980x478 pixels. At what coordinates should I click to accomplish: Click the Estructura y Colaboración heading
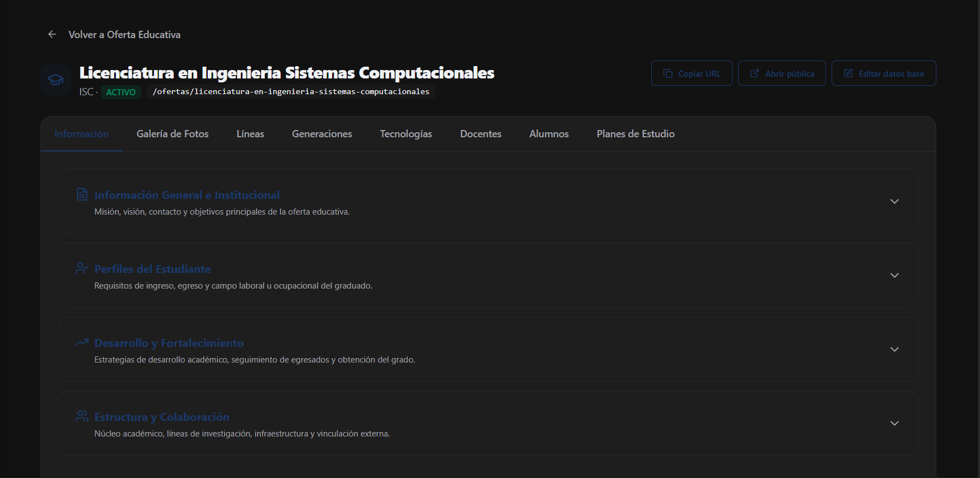coord(162,417)
